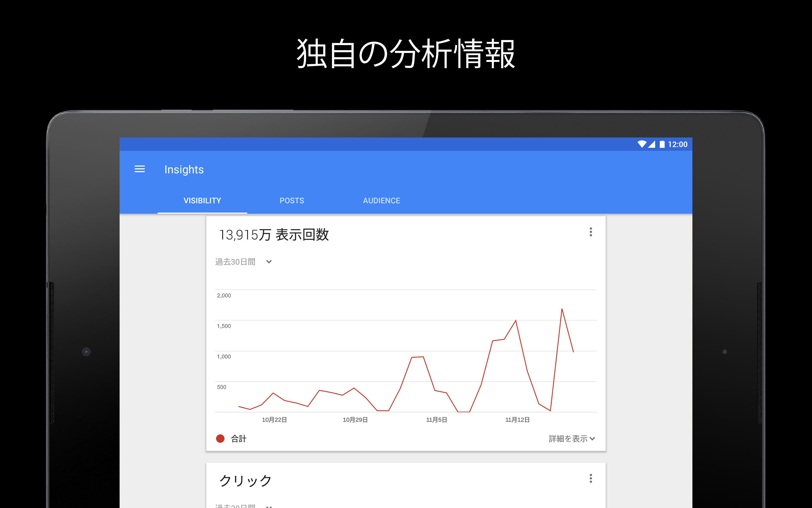Open overflow menu on クリック card
Image resolution: width=812 pixels, height=508 pixels.
coord(591,478)
